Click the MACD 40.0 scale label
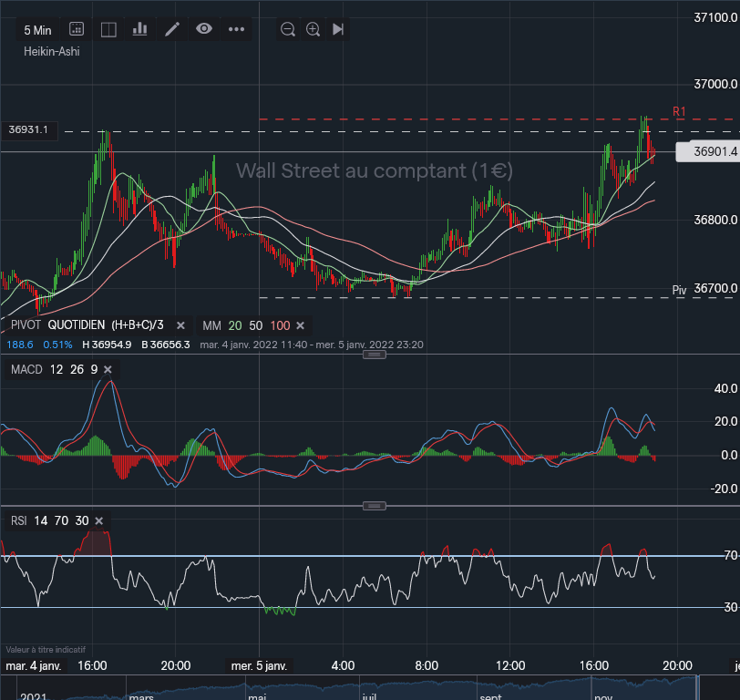This screenshot has height=700, width=740. click(725, 388)
